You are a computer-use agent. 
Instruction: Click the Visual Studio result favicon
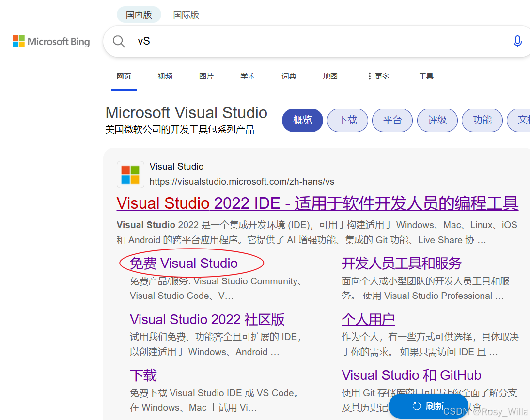click(x=130, y=174)
